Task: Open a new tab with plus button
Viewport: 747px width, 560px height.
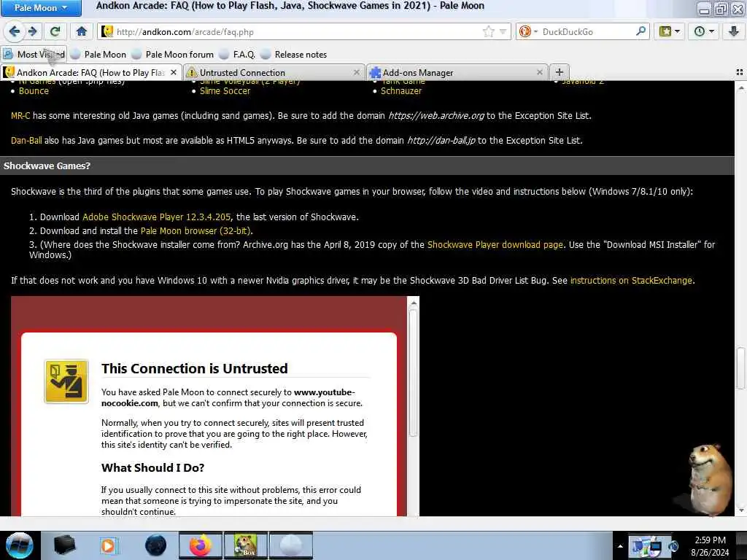Action: coord(560,72)
